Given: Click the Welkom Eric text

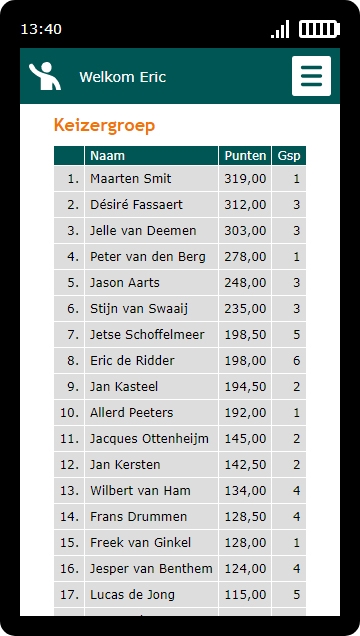Looking at the screenshot, I should tap(123, 77).
